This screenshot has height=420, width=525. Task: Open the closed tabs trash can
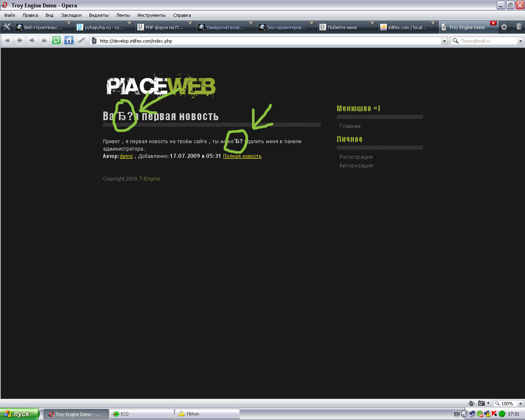519,27
